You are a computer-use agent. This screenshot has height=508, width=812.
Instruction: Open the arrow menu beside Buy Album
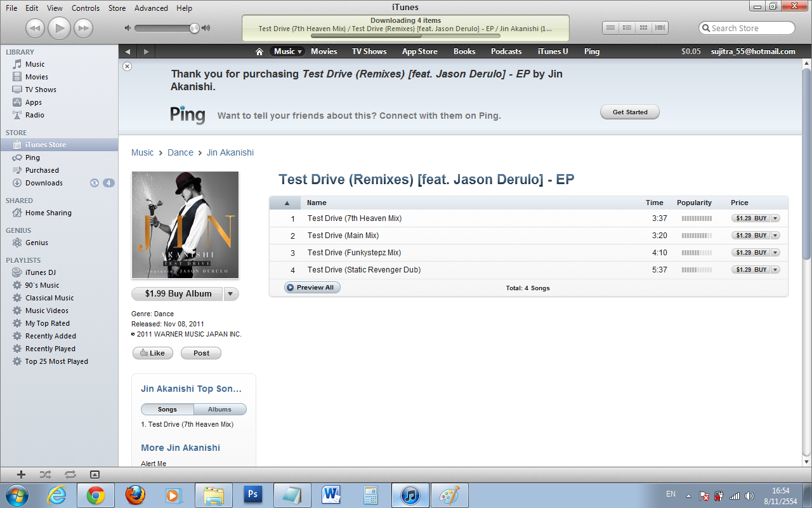coord(232,294)
